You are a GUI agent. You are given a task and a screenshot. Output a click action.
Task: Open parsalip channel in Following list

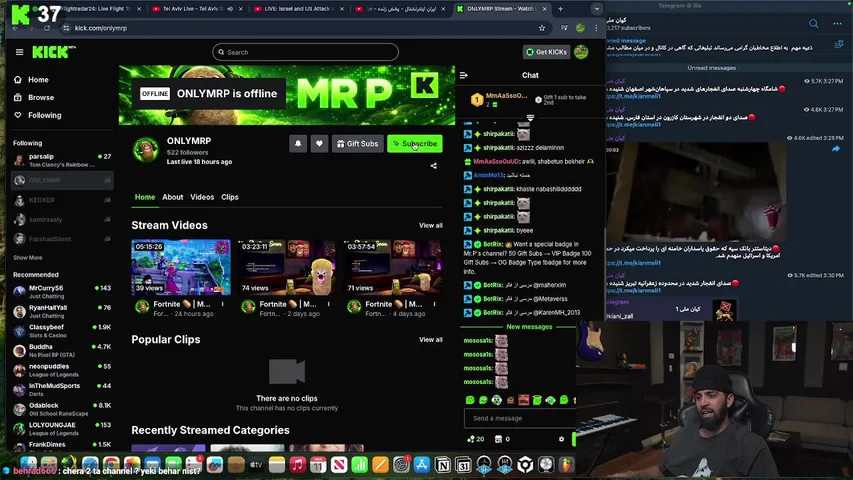coord(62,160)
